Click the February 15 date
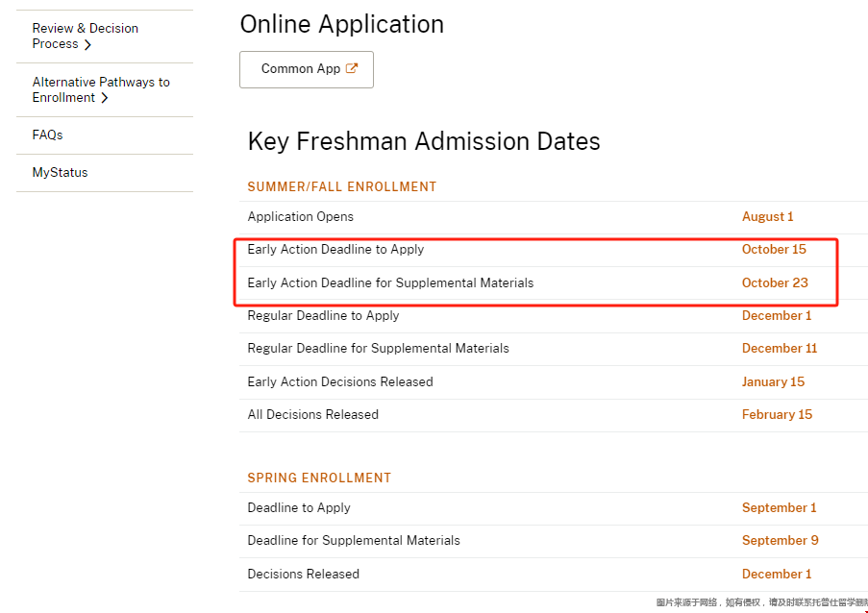Image resolution: width=868 pixels, height=613 pixels. tap(778, 414)
